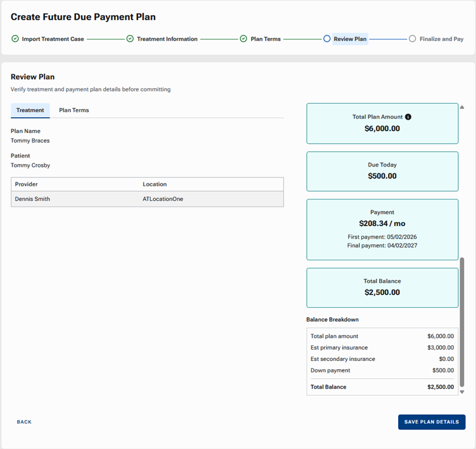Go back using the Back link
This screenshot has width=476, height=449.
coord(24,422)
